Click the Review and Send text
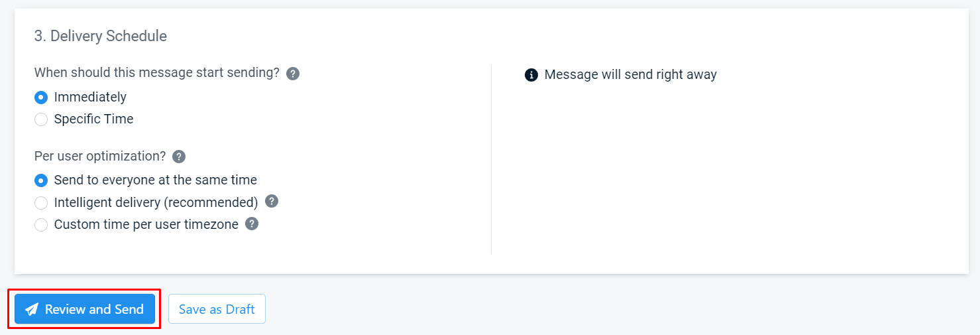The width and height of the screenshot is (980, 335). coord(94,309)
